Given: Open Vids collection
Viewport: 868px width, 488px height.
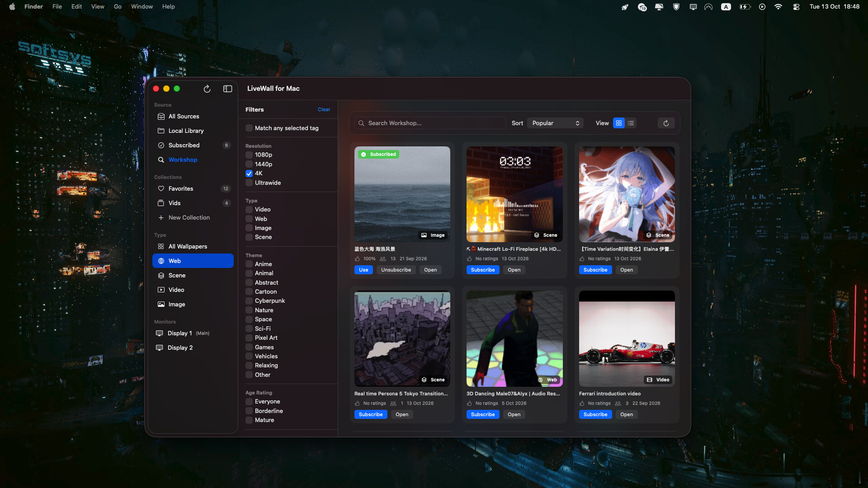Looking at the screenshot, I should click(193, 203).
